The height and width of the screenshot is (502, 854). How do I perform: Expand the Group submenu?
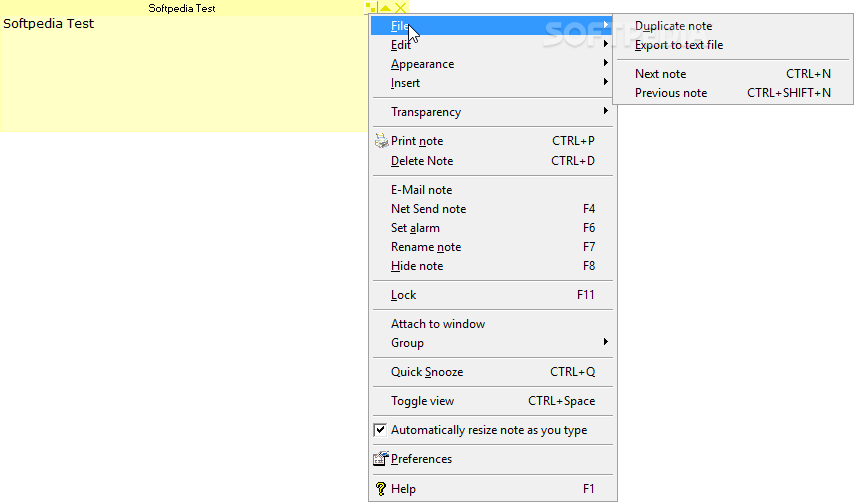coord(492,343)
